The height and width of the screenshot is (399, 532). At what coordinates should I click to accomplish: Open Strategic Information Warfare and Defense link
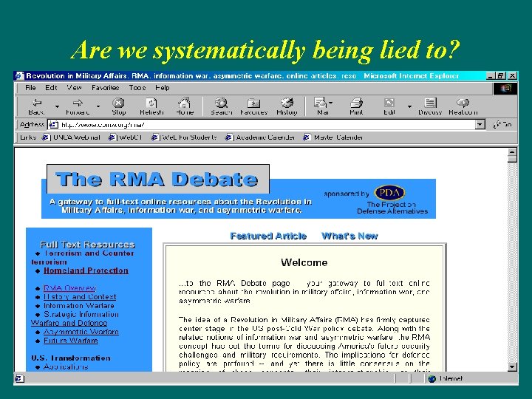[75, 318]
